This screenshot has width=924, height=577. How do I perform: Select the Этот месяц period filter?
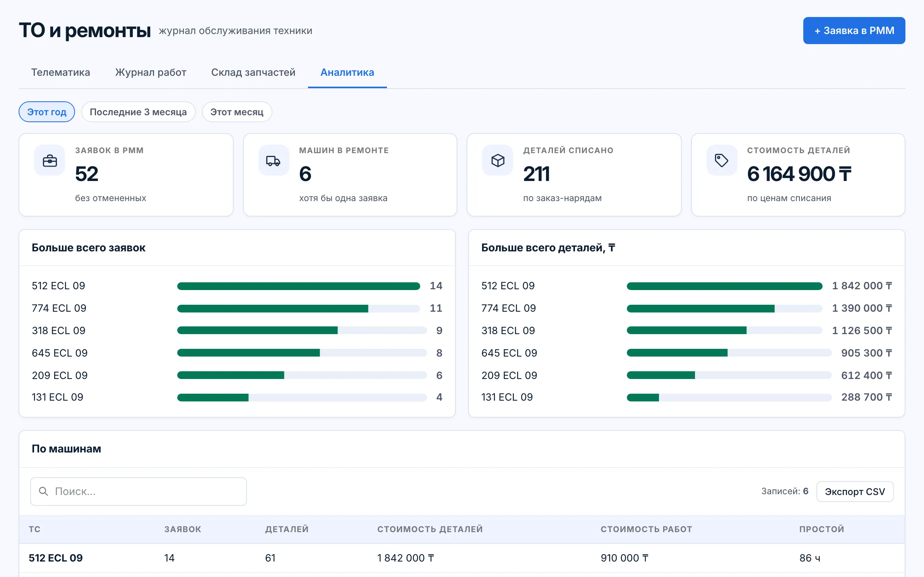237,112
